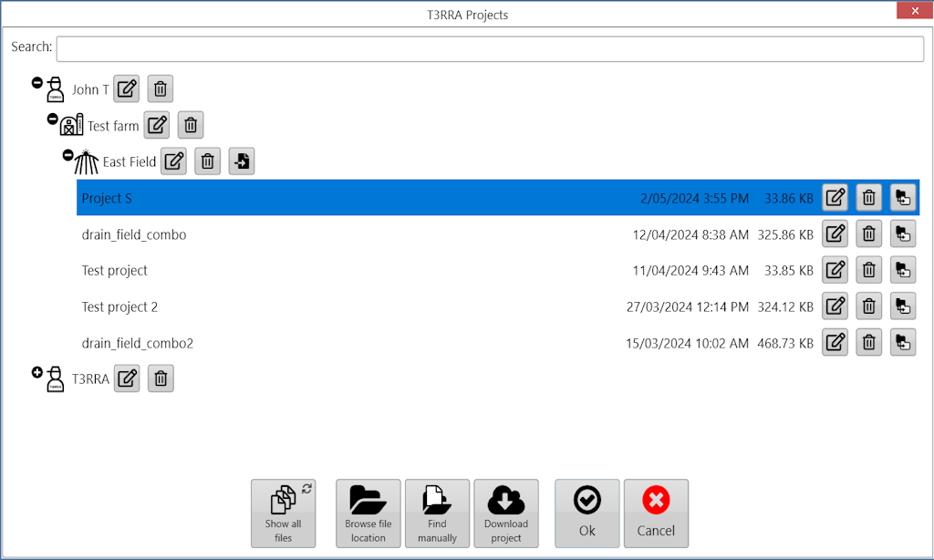934x560 pixels.
Task: Edit the drain_field_combo2 project
Action: (x=835, y=343)
